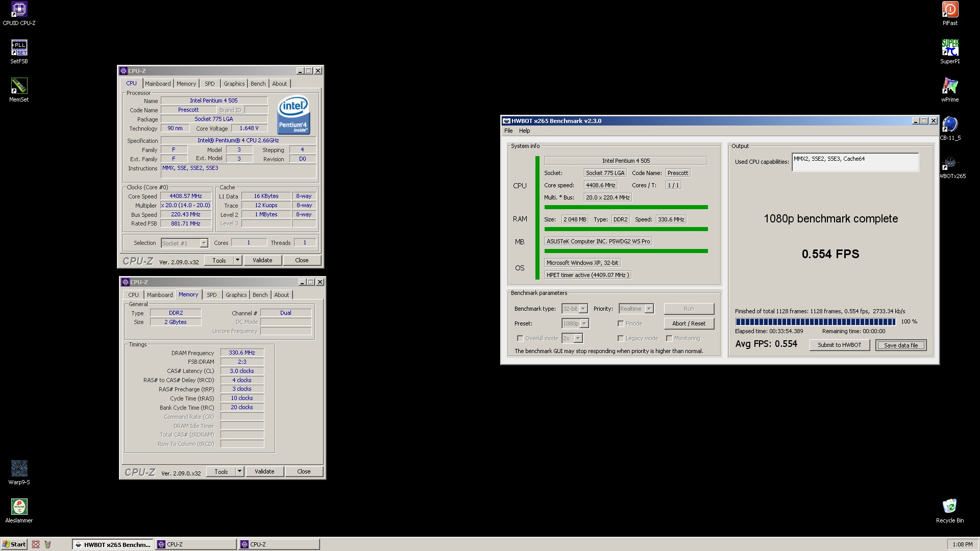Click the red quick-launch icon beside Start

click(x=36, y=544)
